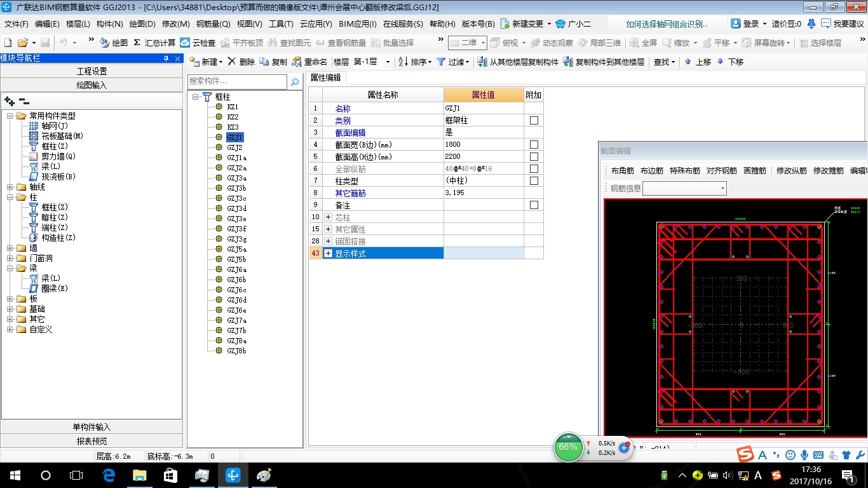Click the expand-all plus icon in navigation panel
This screenshot has width=868, height=488.
pos(9,100)
